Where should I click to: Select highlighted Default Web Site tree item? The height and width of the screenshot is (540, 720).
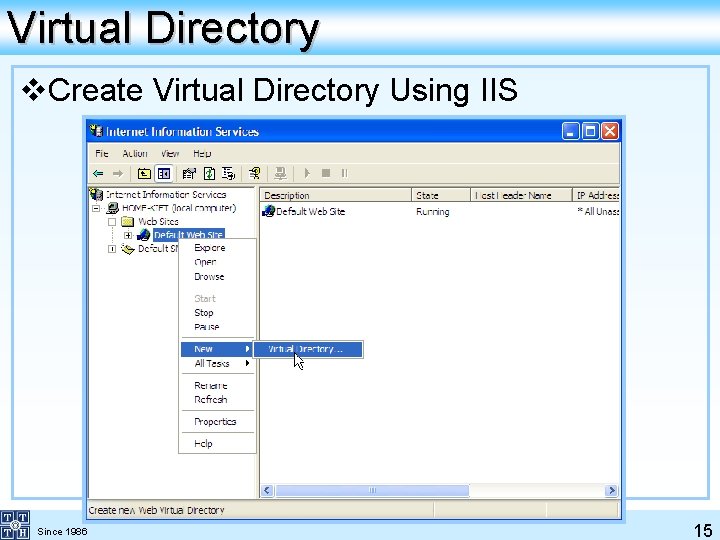(189, 235)
